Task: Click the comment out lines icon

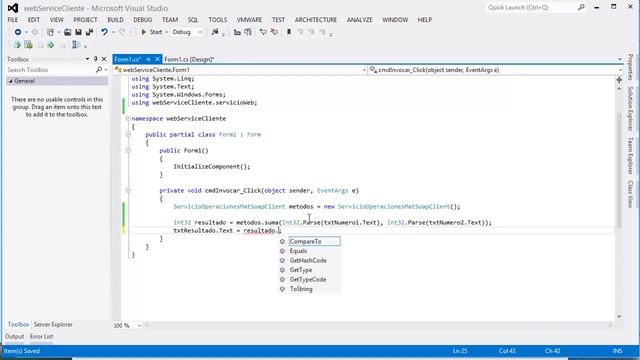Action: (x=263, y=32)
